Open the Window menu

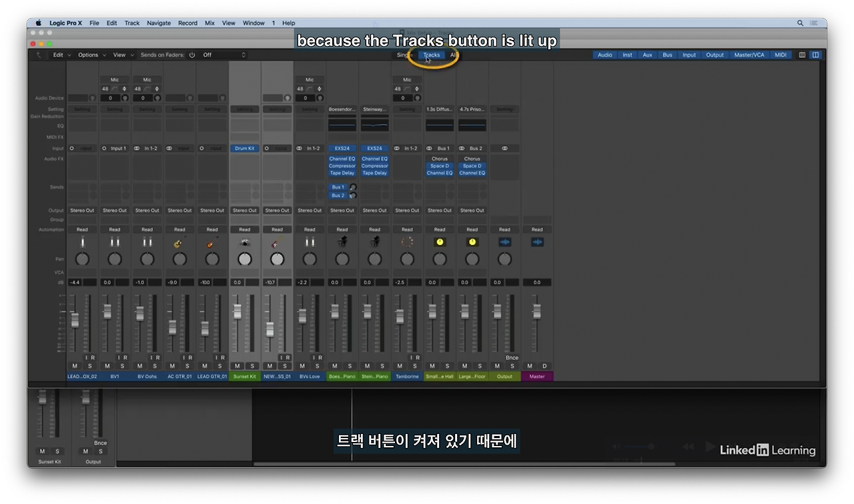coord(254,23)
